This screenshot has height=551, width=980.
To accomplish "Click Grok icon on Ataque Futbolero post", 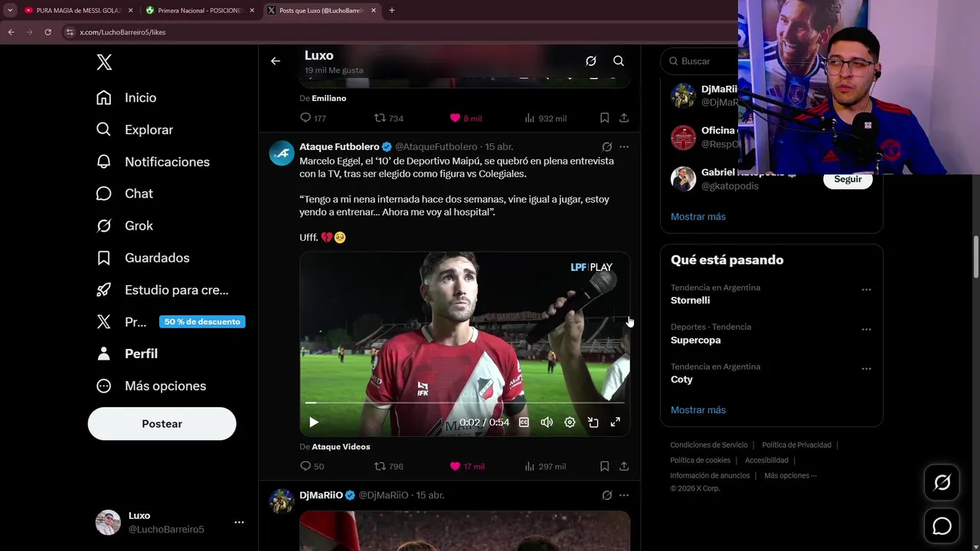I will (607, 147).
